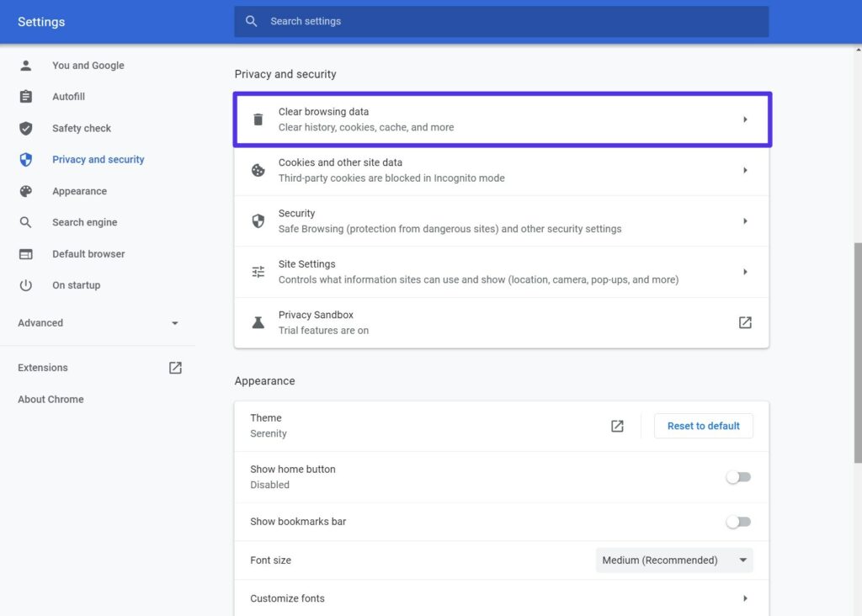The height and width of the screenshot is (616, 862).
Task: Go to Safety check in sidebar
Action: click(81, 128)
